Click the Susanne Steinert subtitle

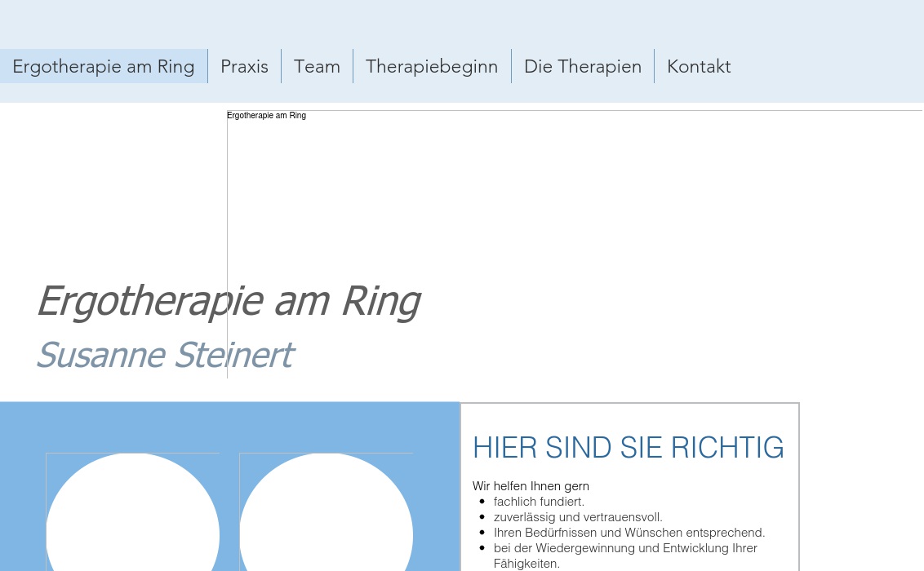point(164,355)
